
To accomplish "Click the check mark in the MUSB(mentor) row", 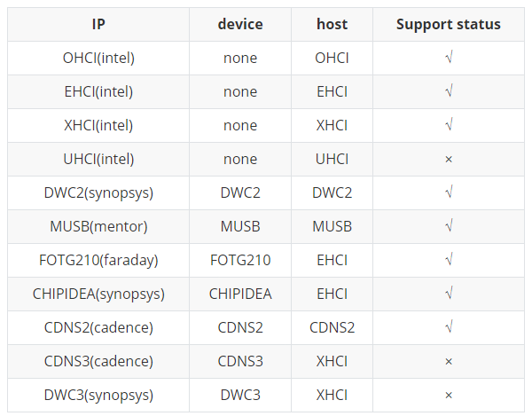I will [448, 226].
